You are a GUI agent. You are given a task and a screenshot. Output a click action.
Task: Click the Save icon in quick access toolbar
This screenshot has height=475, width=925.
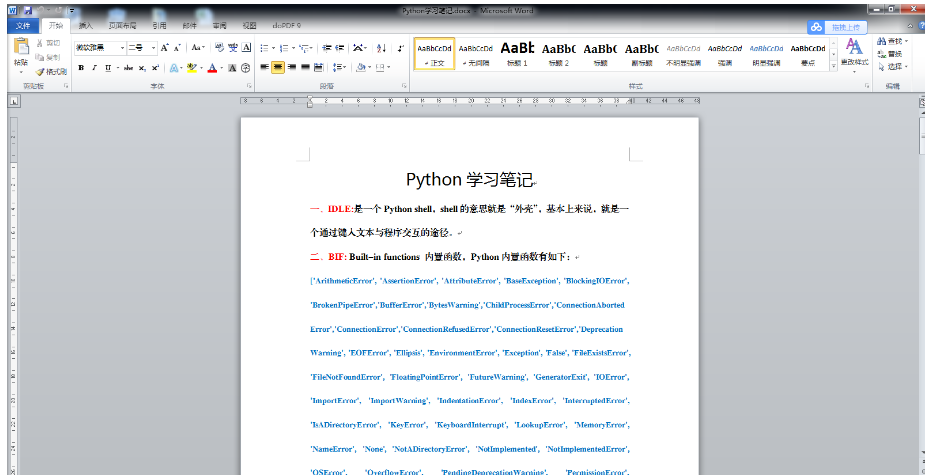click(x=28, y=11)
